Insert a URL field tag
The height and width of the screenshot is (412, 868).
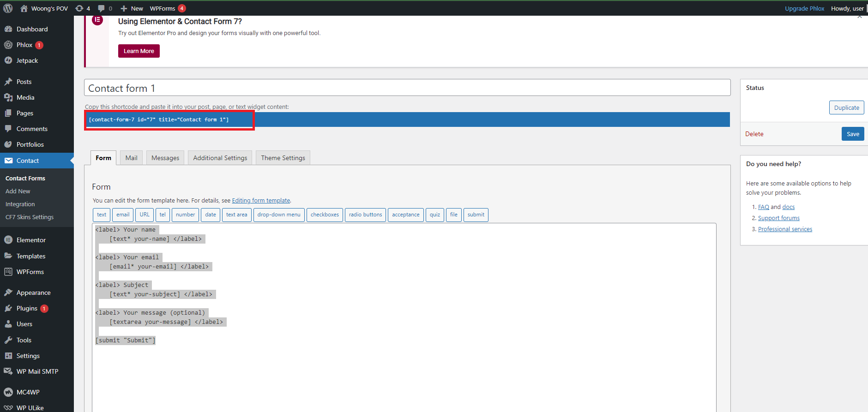(x=145, y=215)
